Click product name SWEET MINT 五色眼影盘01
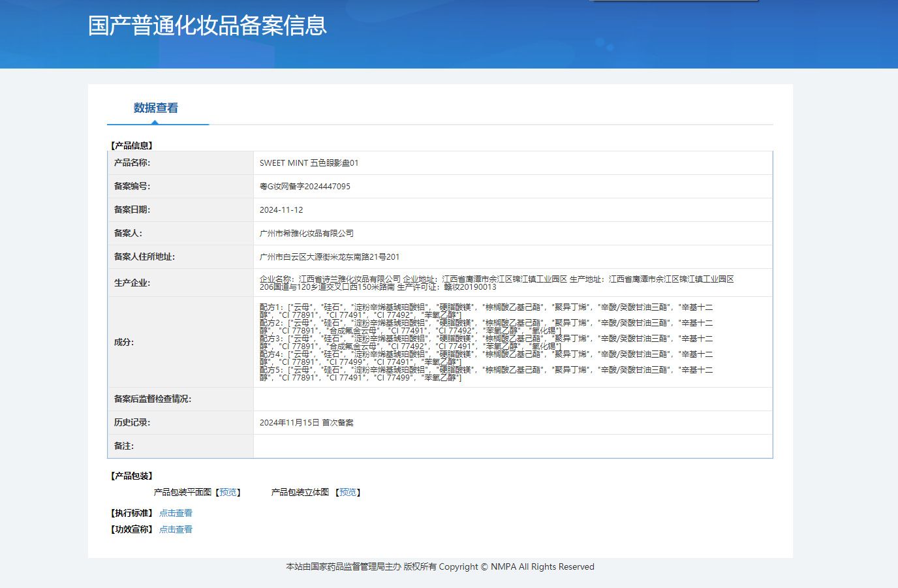The width and height of the screenshot is (898, 588). pyautogui.click(x=309, y=163)
